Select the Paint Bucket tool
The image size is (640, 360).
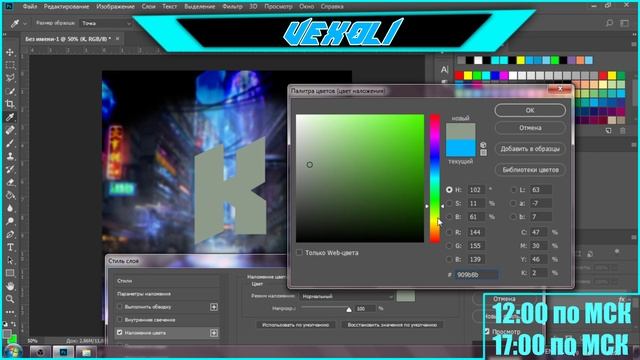pos(10,196)
